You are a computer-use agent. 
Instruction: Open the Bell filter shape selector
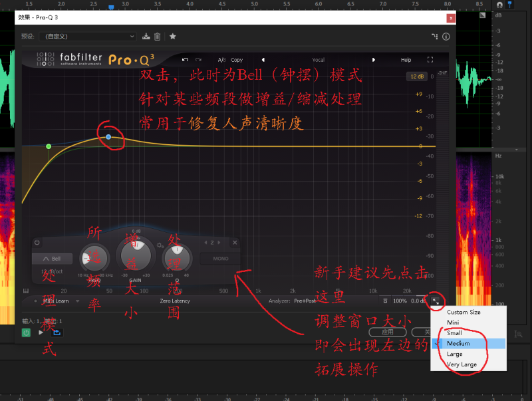click(52, 259)
